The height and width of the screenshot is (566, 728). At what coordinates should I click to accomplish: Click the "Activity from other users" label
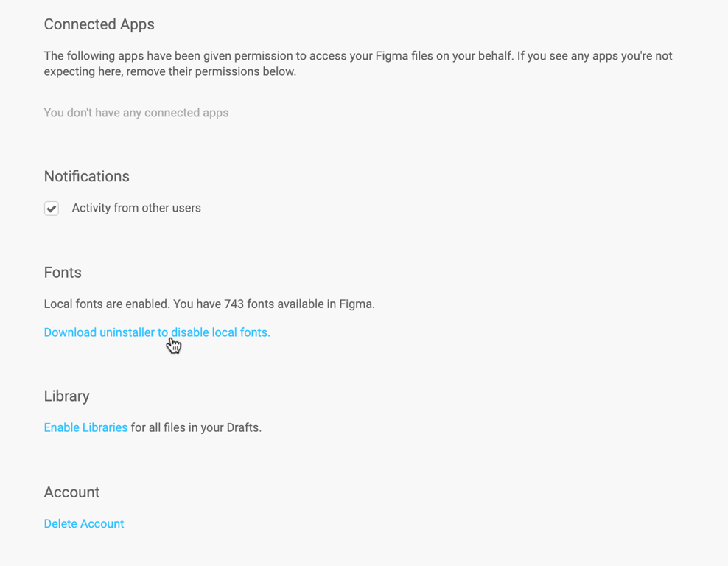[x=136, y=208]
